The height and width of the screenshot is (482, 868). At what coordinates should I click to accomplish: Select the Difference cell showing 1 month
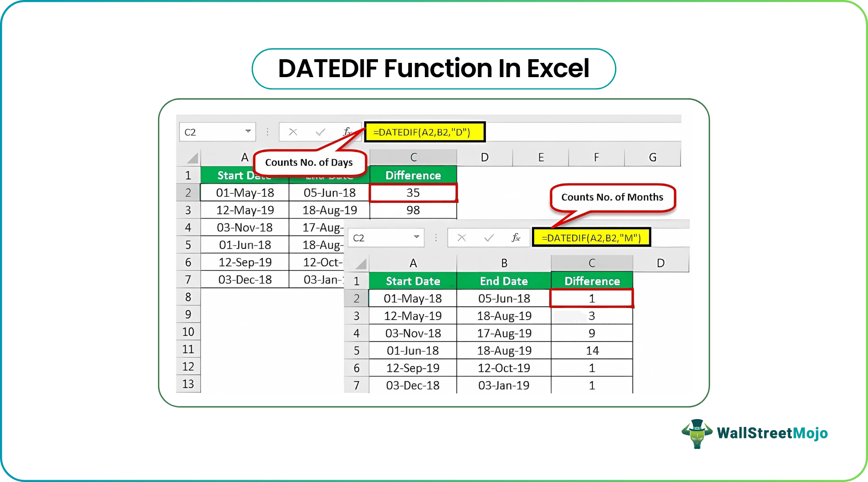click(592, 298)
